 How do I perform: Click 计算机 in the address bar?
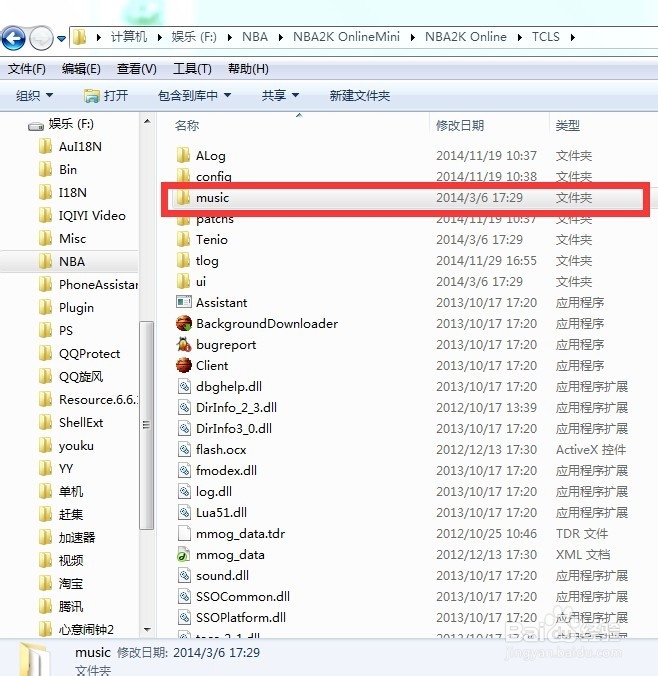click(x=128, y=37)
